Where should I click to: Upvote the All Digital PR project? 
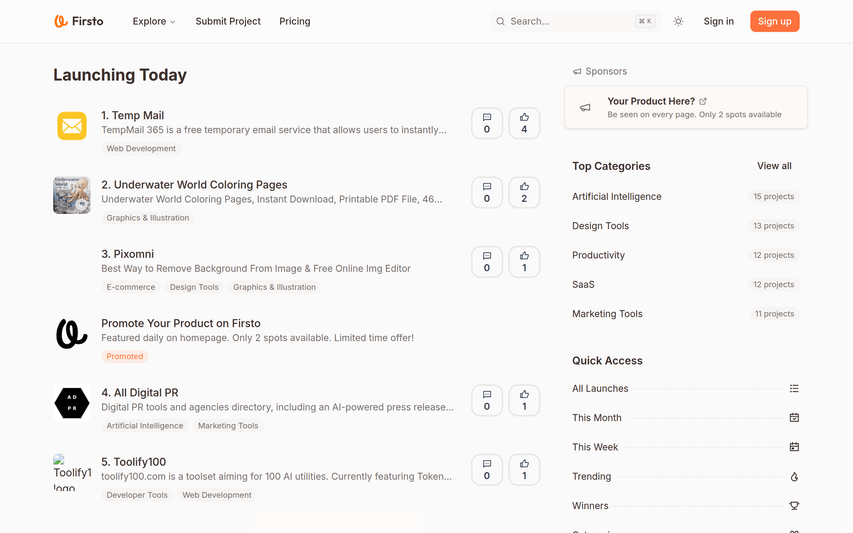(524, 400)
